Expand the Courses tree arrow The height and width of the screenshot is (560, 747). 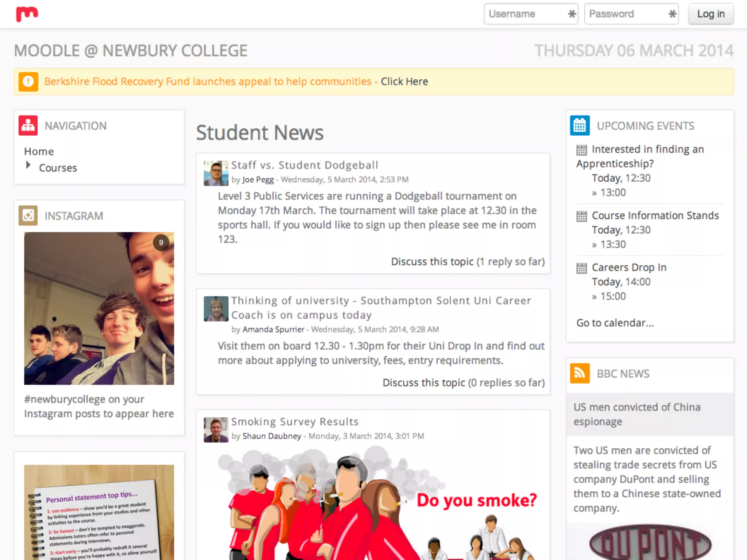tap(28, 165)
